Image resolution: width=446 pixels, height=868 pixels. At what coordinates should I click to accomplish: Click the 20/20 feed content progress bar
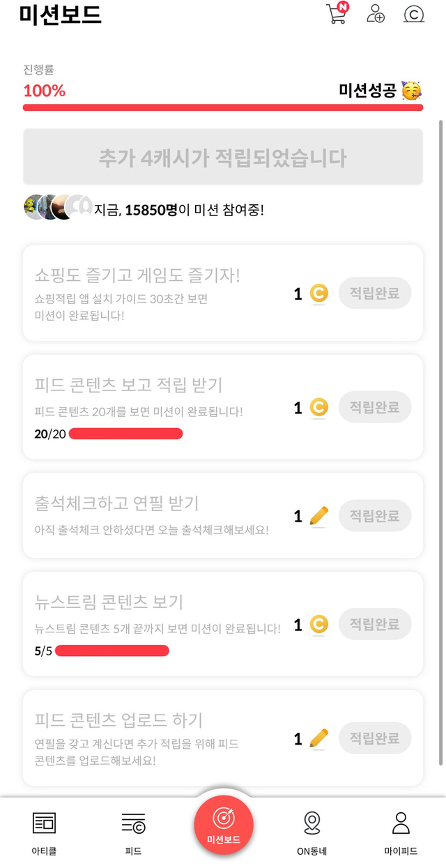125,434
